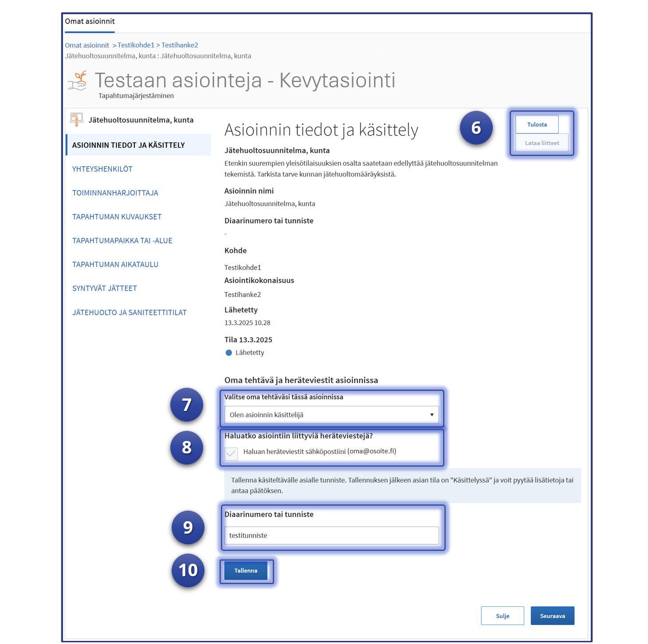Navigate to TAPAHTUMAN KUVAUKSET
This screenshot has width=648, height=644.
[117, 217]
